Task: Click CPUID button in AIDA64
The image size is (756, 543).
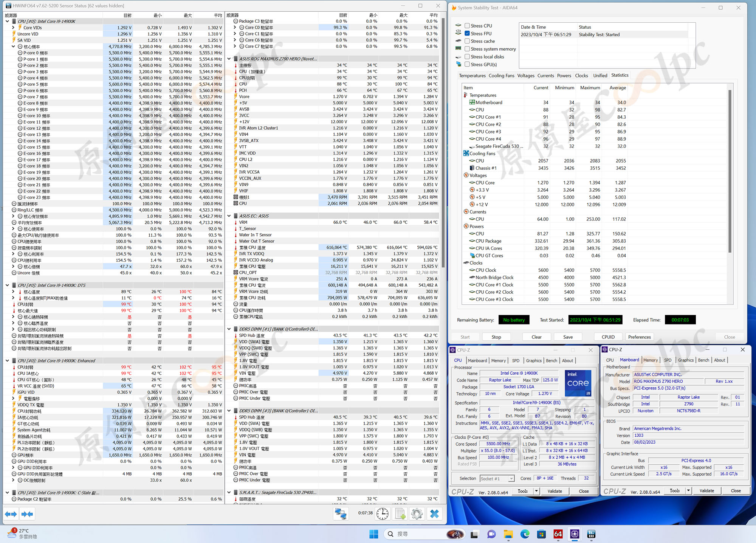Action: pos(608,337)
